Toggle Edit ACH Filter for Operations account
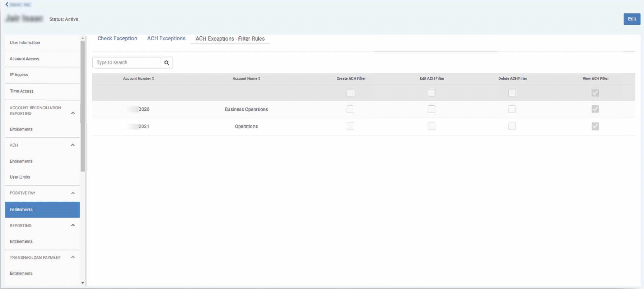This screenshot has width=644, height=289. (x=431, y=127)
